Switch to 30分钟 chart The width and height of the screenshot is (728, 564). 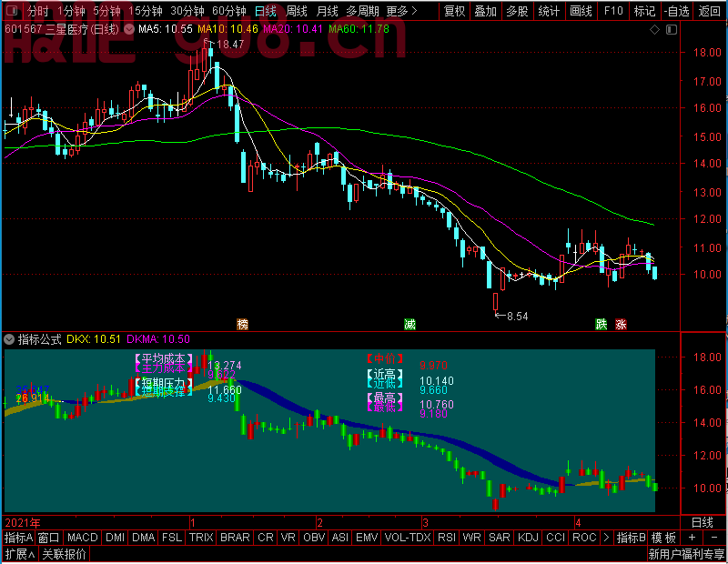(187, 11)
